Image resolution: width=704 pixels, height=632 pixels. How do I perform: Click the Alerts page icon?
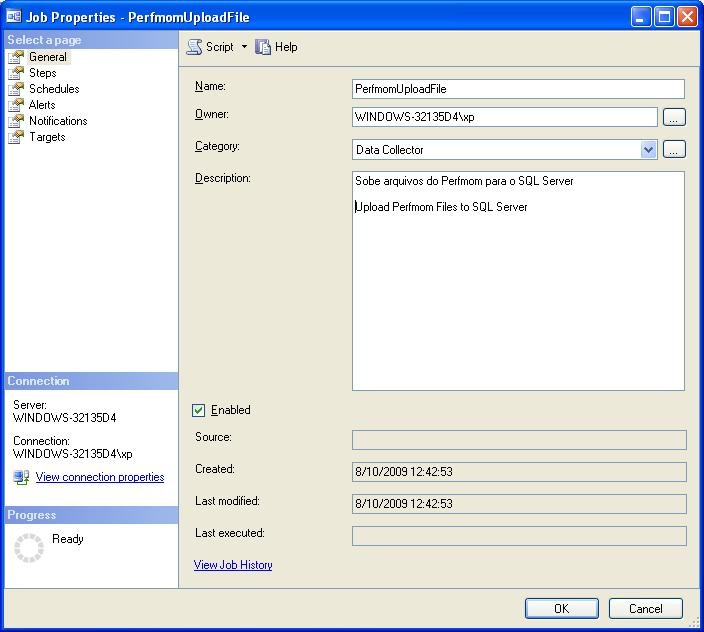16,105
